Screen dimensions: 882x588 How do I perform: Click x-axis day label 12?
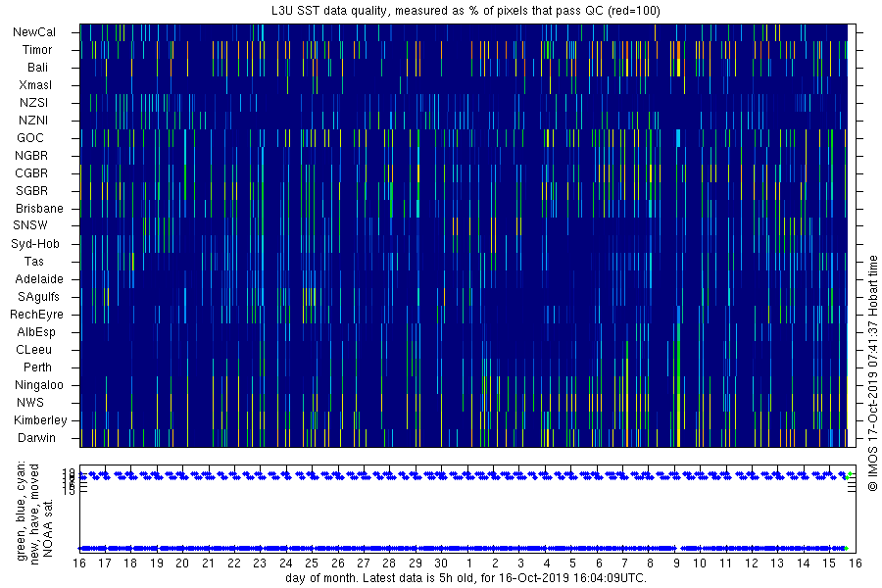[x=752, y=563]
